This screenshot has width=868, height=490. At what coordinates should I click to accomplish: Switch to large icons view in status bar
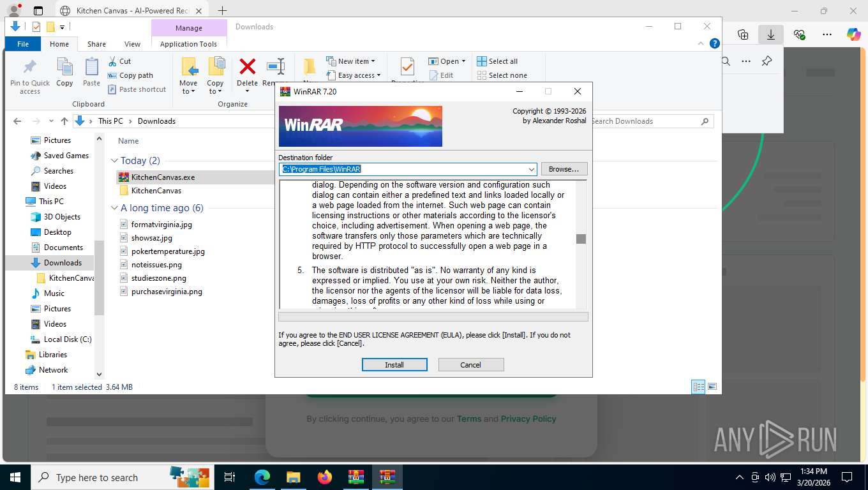coord(712,387)
